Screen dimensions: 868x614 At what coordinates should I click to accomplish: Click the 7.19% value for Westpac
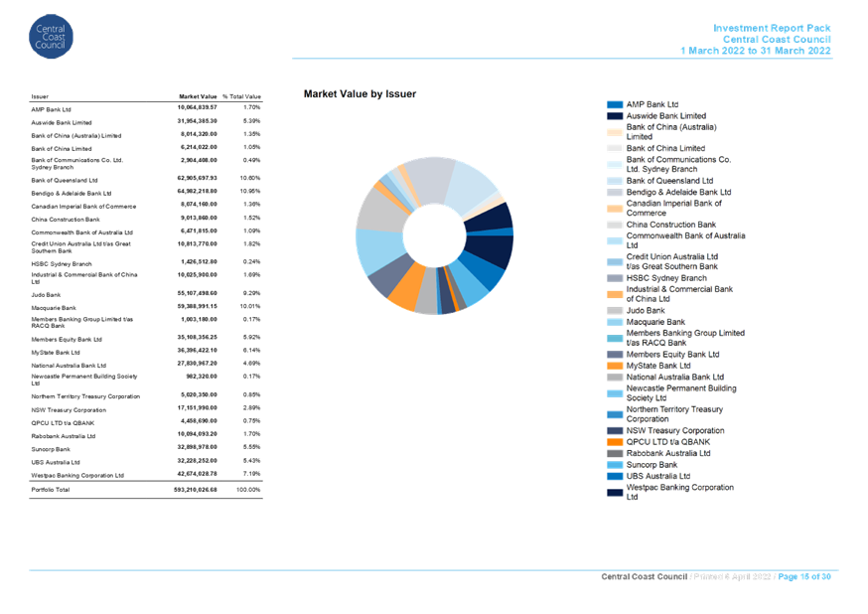(x=252, y=474)
